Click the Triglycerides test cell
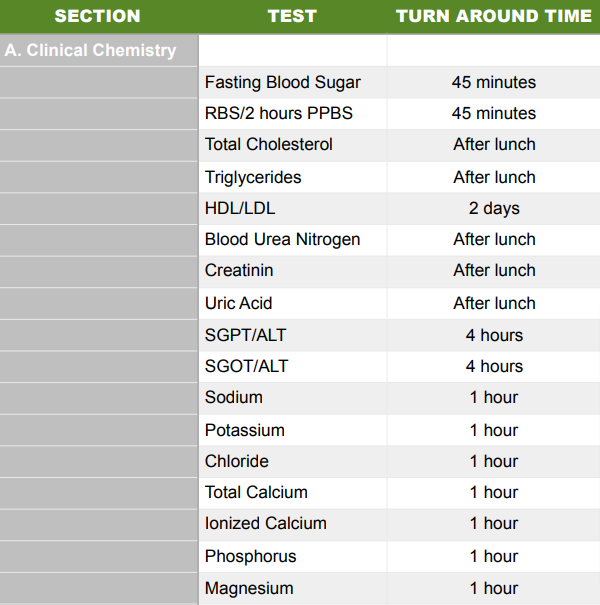Screen dimensions: 600x605 point(253,177)
